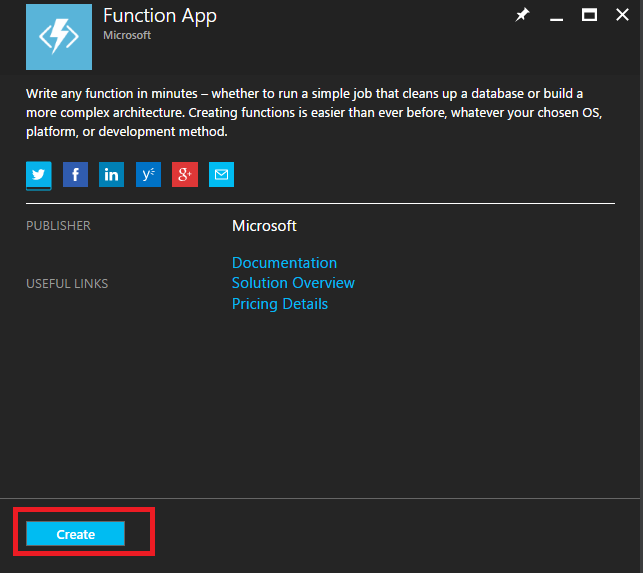Click the Function App title text

[x=160, y=16]
